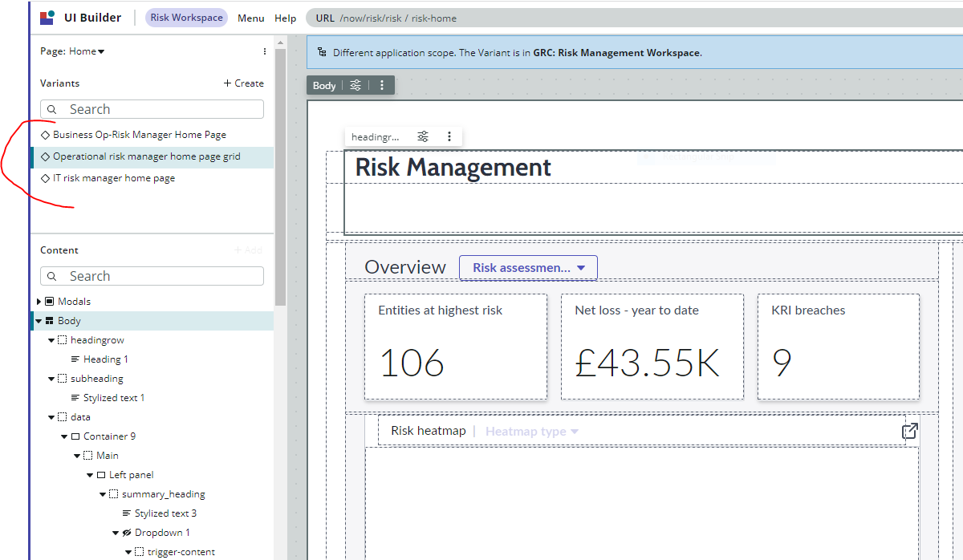Click the page options three-dot icon near Page: Home
Screen dimensions: 963x560
pos(264,51)
